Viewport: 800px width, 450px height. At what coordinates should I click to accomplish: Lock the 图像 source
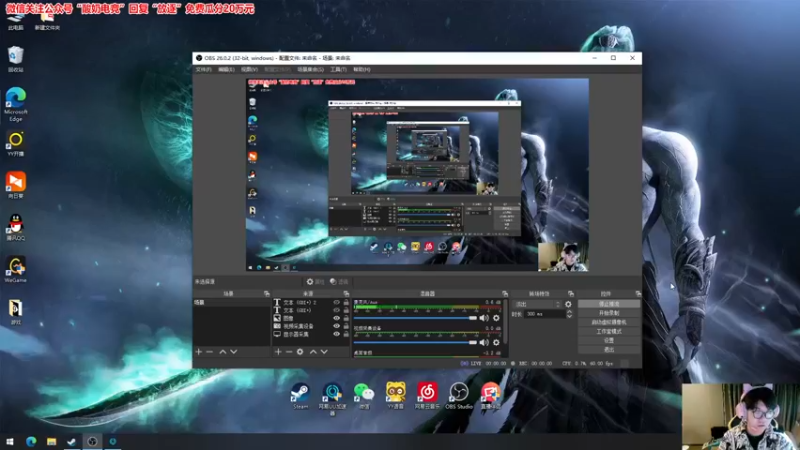click(x=346, y=318)
